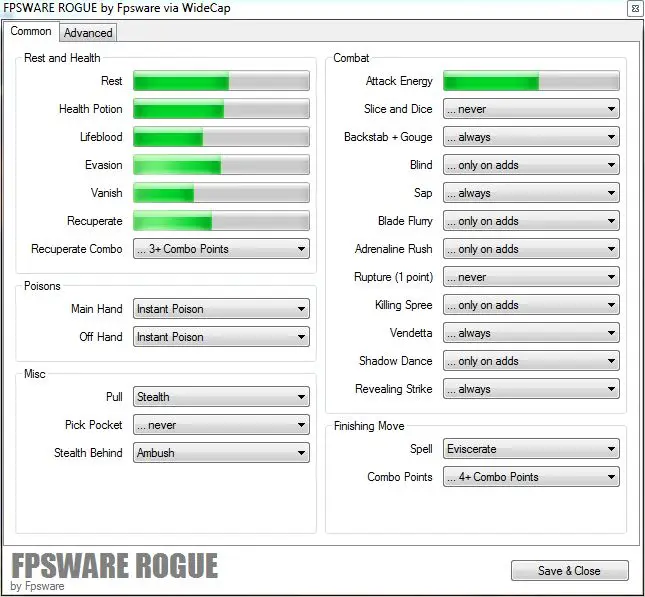Screen dimensions: 645x597
Task: Open the Recuperate Combo dropdown
Action: 221,249
